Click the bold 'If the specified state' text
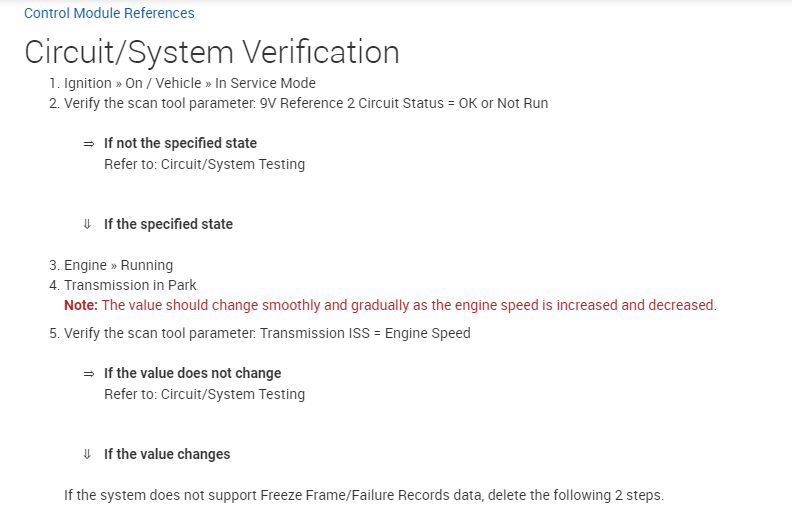The image size is (792, 508). click(168, 224)
